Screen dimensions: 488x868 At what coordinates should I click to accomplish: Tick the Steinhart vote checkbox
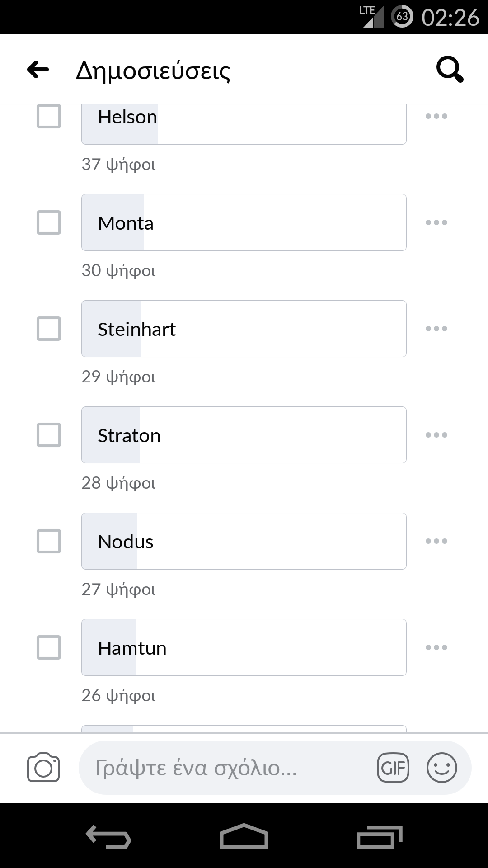pyautogui.click(x=49, y=329)
